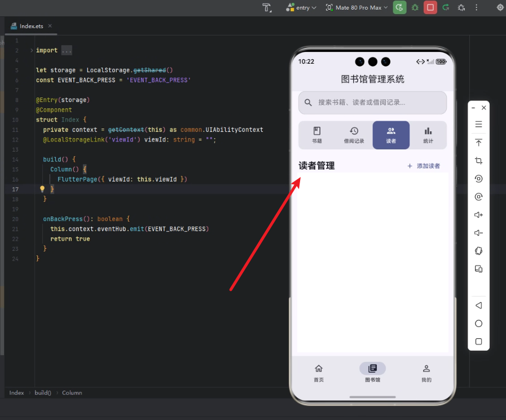Expand the folded import block
This screenshot has width=506, height=420.
31,50
